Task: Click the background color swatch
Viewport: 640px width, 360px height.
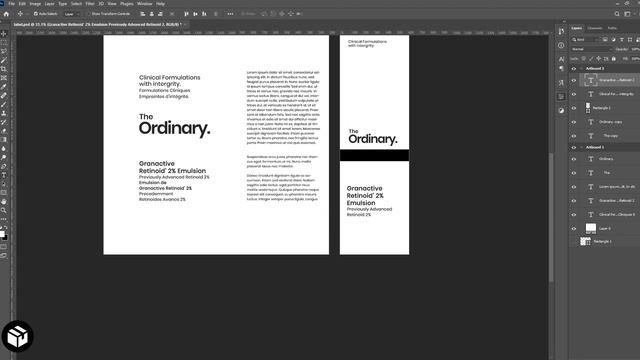Action: [x=5, y=238]
